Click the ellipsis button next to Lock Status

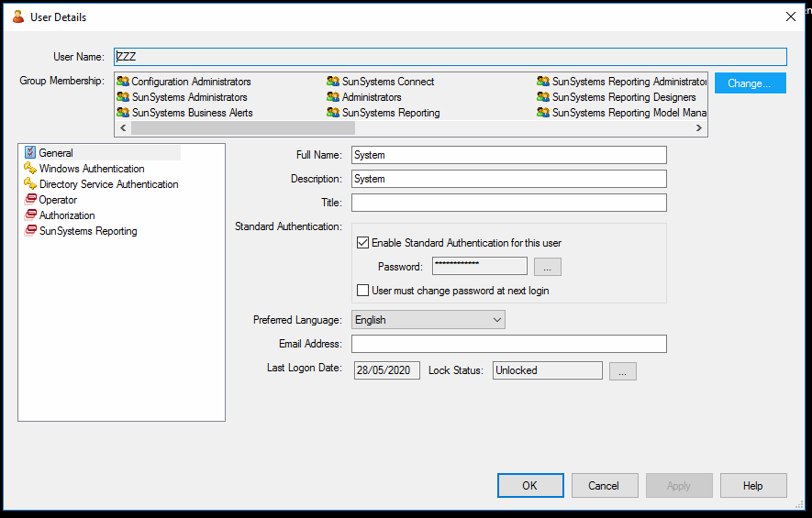622,371
